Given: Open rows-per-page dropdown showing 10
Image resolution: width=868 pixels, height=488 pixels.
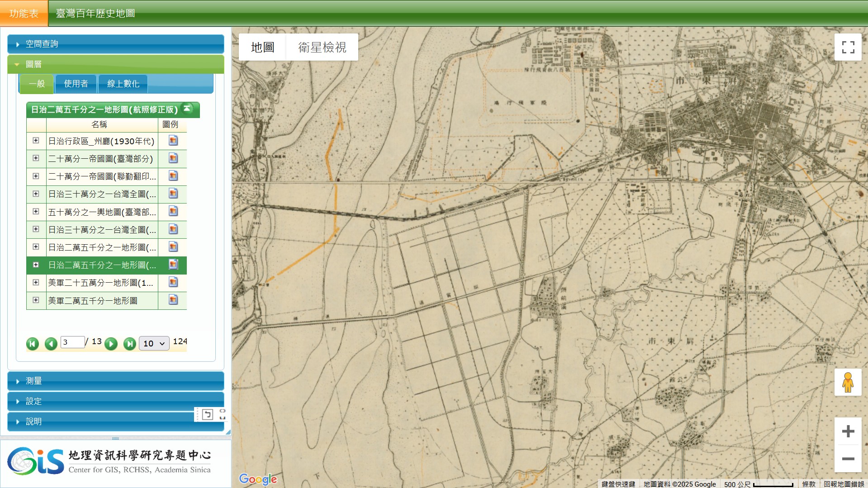Looking at the screenshot, I should click(x=154, y=343).
